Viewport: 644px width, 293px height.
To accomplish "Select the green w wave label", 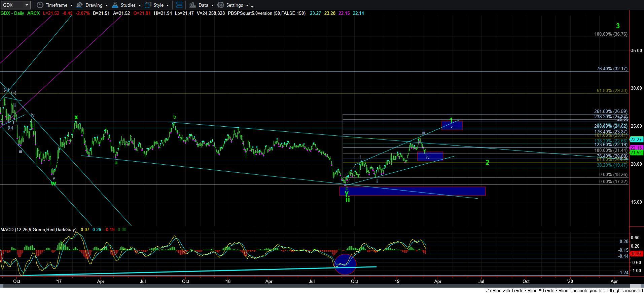I will [53, 183].
